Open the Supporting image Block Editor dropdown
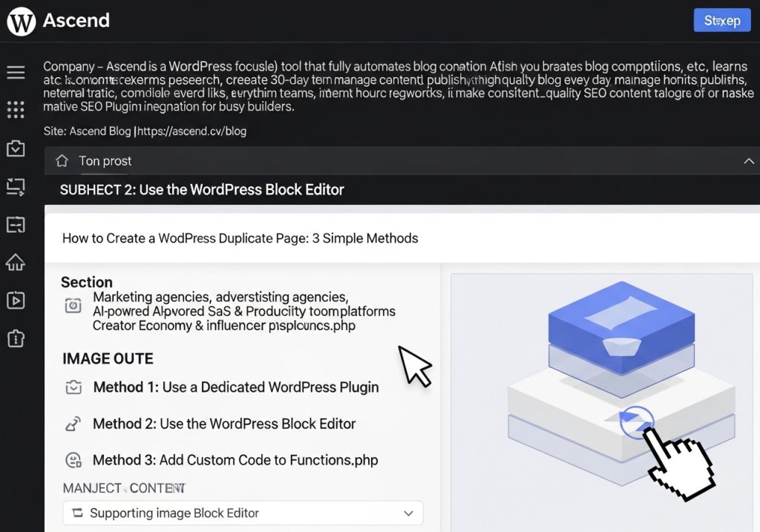The image size is (760, 532). 243,513
